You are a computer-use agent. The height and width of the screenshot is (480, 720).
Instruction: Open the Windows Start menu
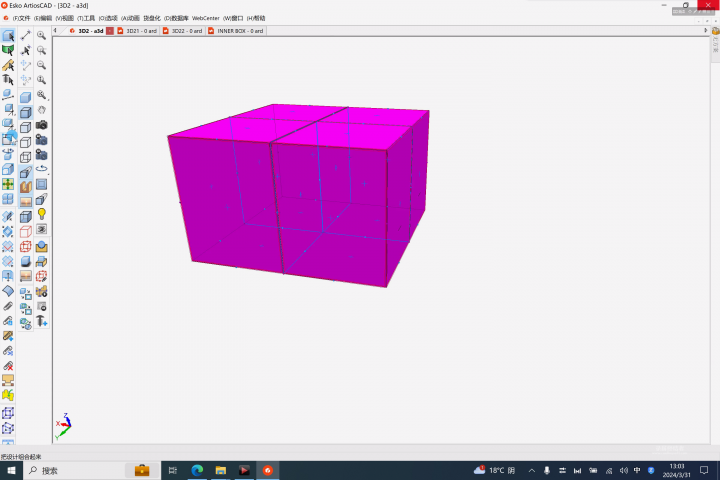pos(9,470)
